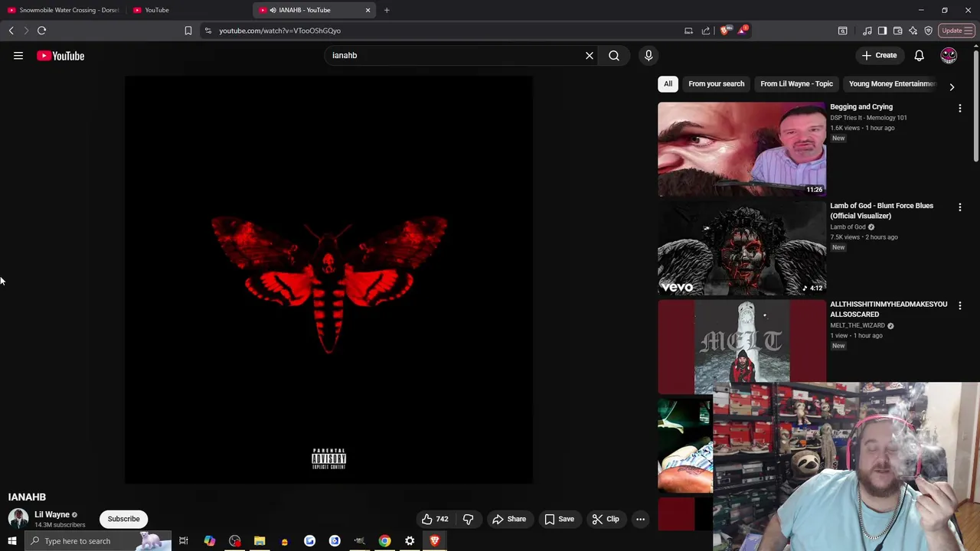Create a Clip of the video
Viewport: 980px width, 551px height.
[x=606, y=519]
